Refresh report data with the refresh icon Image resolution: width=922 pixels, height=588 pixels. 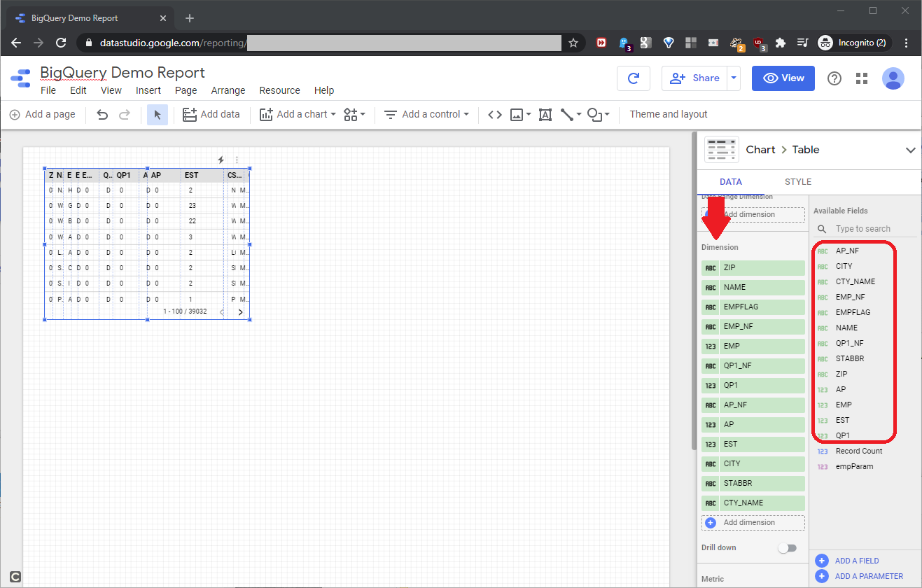click(x=634, y=78)
